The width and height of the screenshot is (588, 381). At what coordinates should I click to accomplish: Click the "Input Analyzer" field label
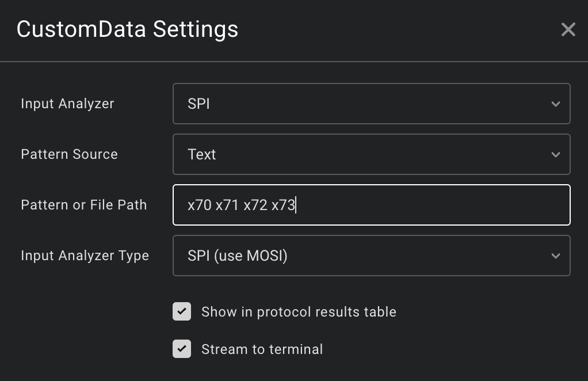(67, 104)
